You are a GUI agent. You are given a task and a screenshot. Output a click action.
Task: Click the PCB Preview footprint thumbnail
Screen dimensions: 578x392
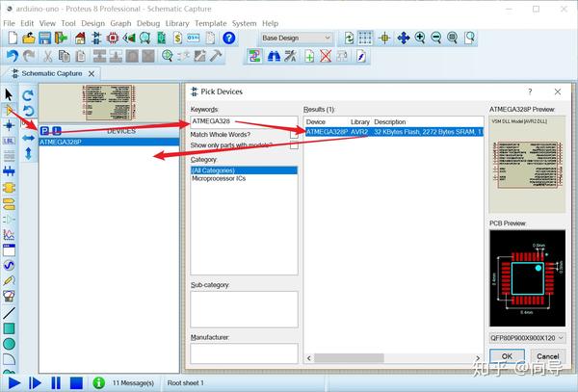pyautogui.click(x=527, y=278)
